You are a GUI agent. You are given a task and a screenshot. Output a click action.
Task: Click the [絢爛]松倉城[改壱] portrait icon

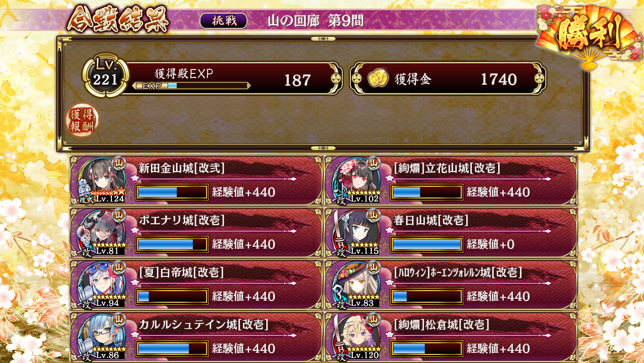pyautogui.click(x=356, y=336)
